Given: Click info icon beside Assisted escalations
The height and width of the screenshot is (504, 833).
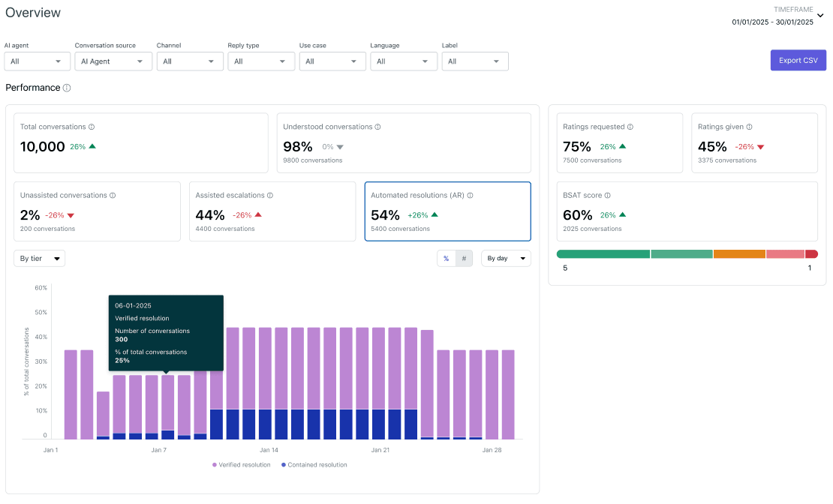Looking at the screenshot, I should tap(270, 196).
